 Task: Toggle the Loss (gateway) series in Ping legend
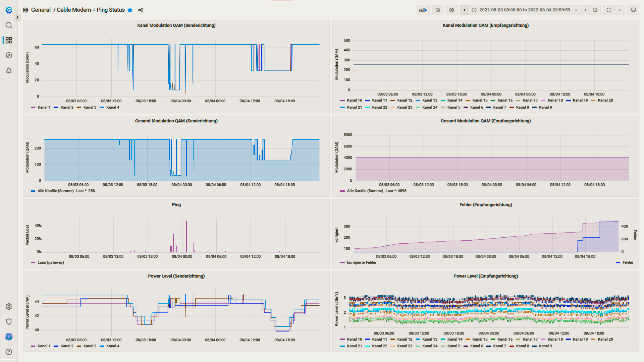(x=50, y=262)
